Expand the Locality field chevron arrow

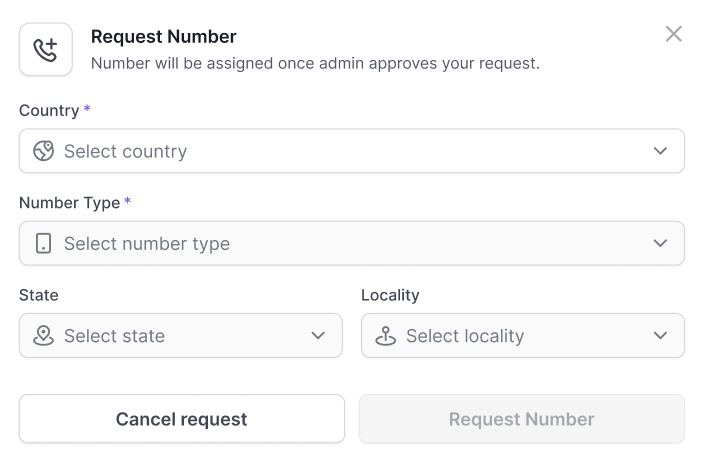660,335
